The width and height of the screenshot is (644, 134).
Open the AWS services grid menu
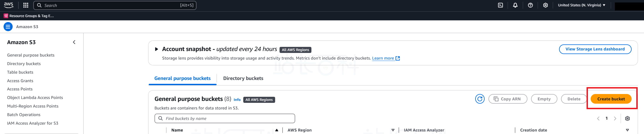(26, 5)
